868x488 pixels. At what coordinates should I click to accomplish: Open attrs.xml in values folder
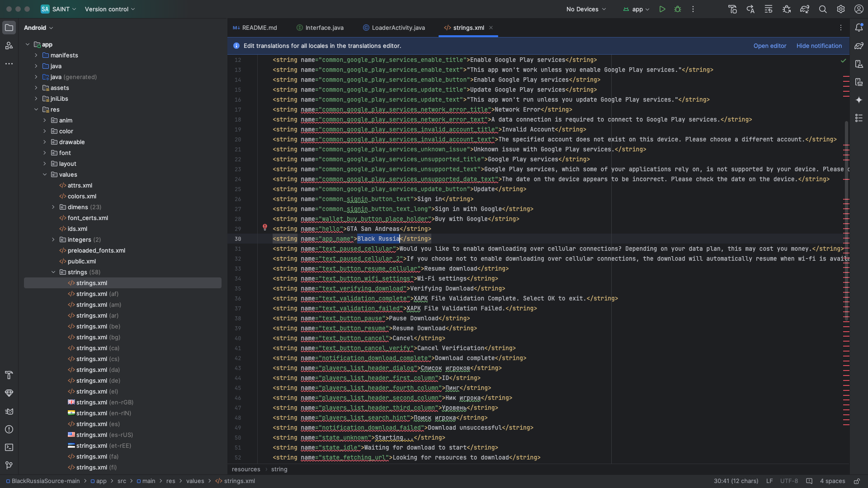[x=75, y=185]
